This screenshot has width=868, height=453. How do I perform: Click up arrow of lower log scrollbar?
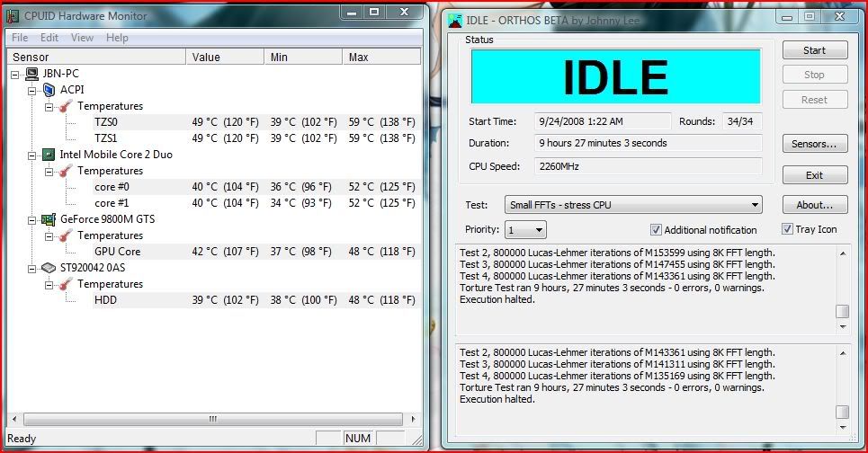(x=843, y=353)
